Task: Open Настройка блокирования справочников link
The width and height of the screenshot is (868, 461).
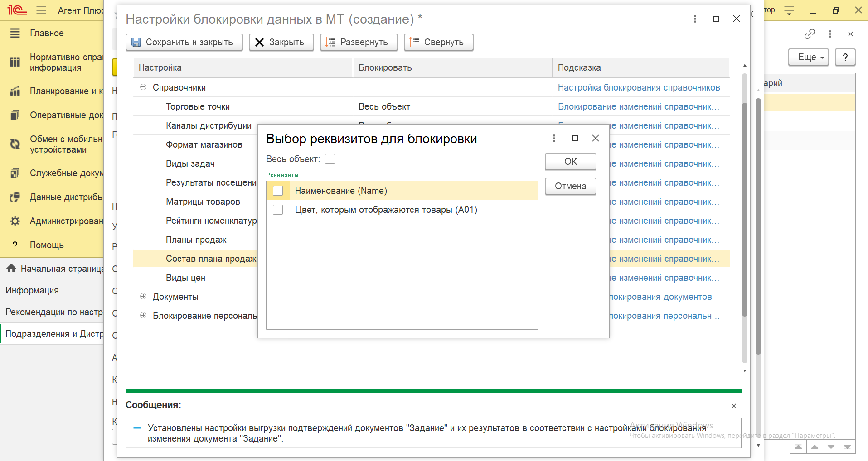Action: (x=639, y=87)
